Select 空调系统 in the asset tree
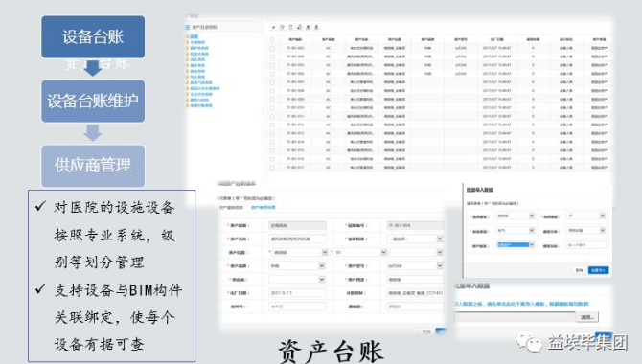This screenshot has height=364, width=642. pos(197,42)
